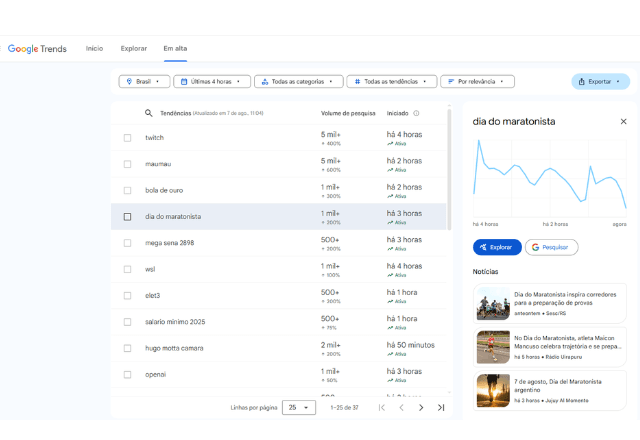Click the search magnifier icon in Tendências header
Image resolution: width=640 pixels, height=440 pixels.
[149, 113]
